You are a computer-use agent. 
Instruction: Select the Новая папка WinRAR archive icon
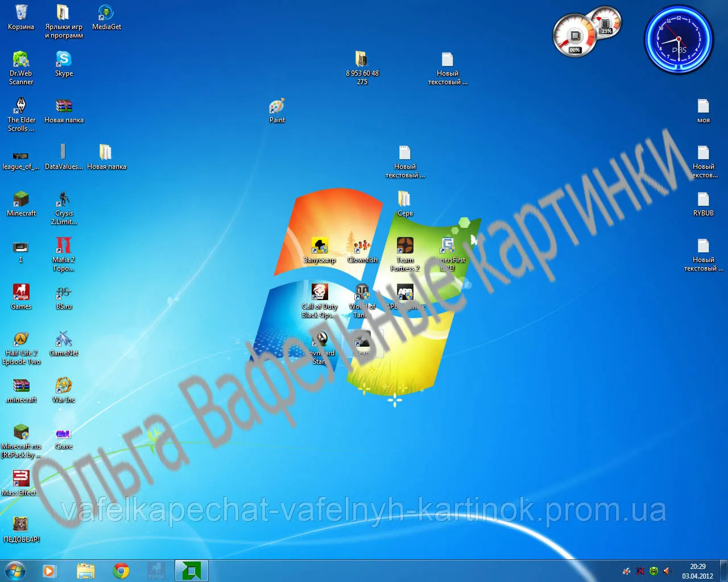point(64,110)
